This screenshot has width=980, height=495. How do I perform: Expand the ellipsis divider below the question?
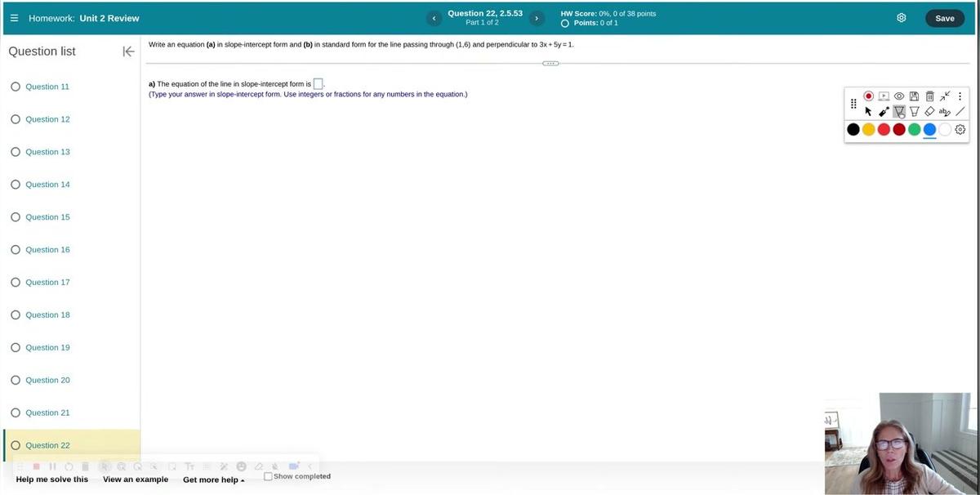pos(551,64)
